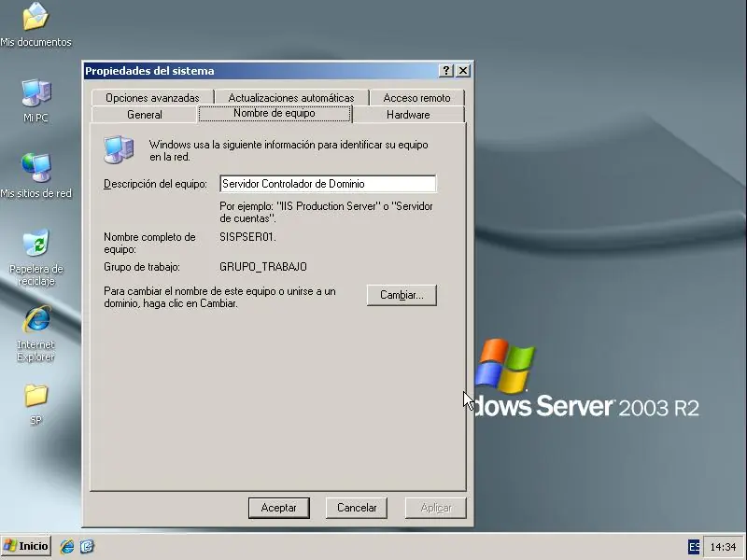Screen dimensions: 747x560
Task: Click the Grupo de trabajo label
Action: [142, 267]
